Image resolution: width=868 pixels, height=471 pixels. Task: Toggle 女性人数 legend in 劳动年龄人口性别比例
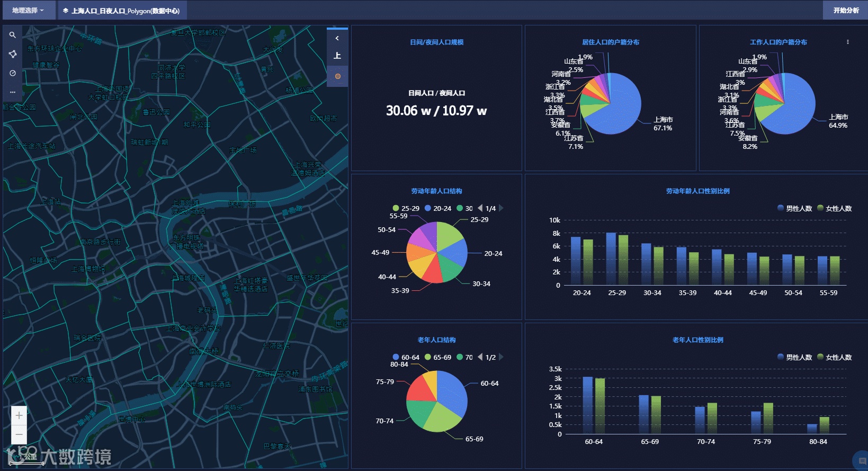834,208
